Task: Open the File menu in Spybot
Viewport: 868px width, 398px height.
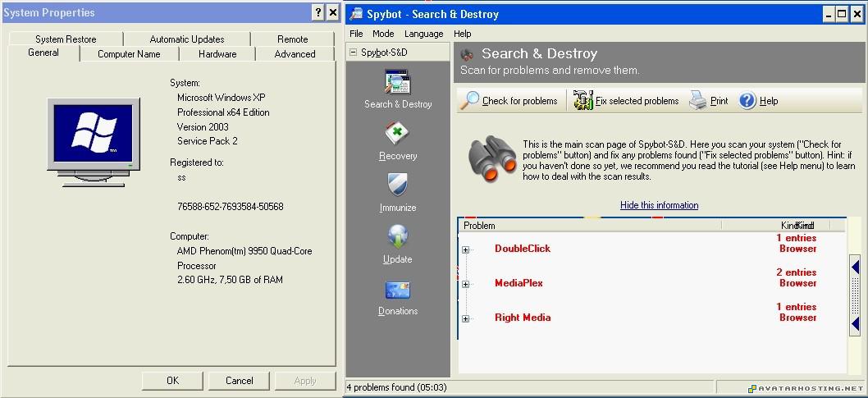Action: [x=357, y=34]
